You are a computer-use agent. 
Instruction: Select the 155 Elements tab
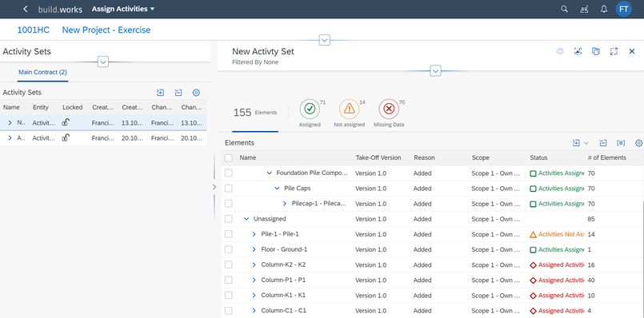[x=255, y=113]
